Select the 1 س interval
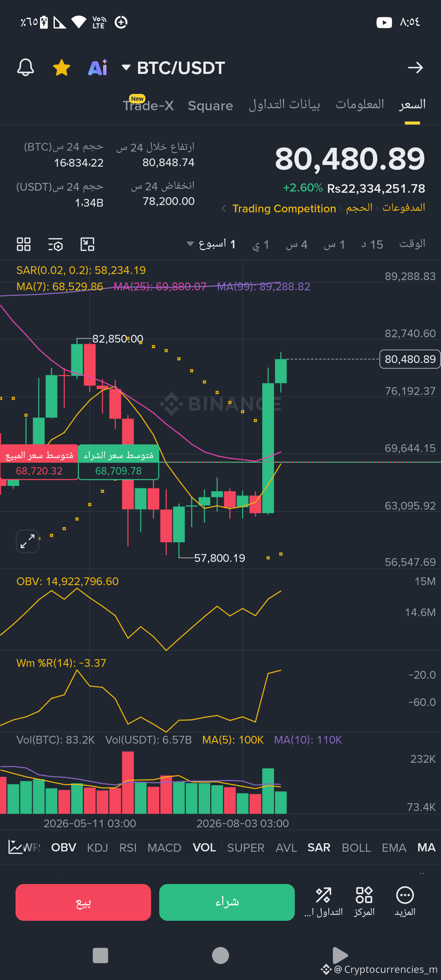Viewport: 441px width, 980px height. point(334,245)
